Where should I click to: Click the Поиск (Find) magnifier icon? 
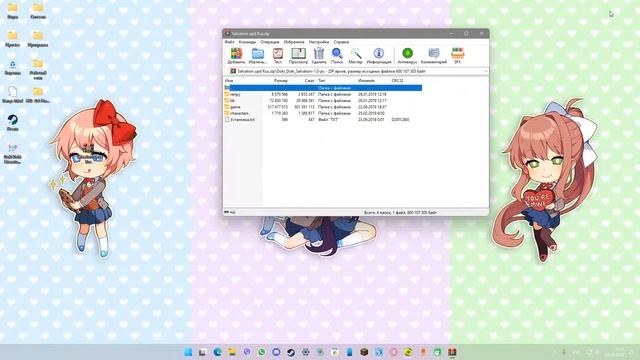click(337, 56)
